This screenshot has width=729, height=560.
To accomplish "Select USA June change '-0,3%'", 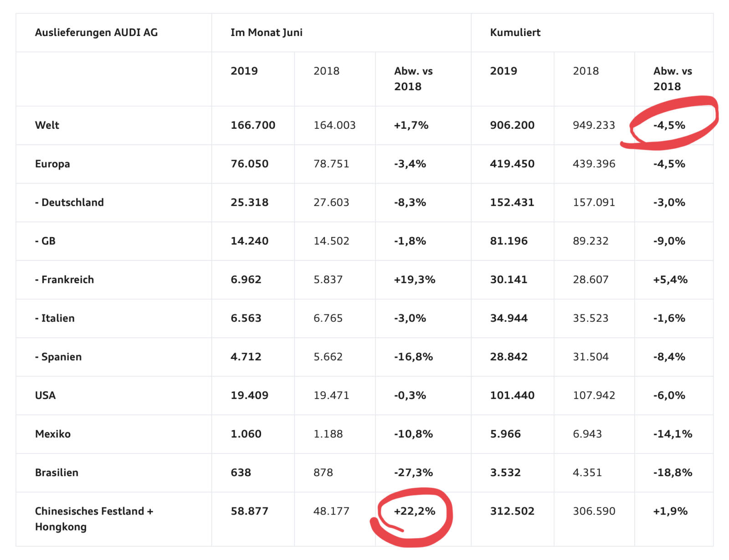I will (410, 396).
